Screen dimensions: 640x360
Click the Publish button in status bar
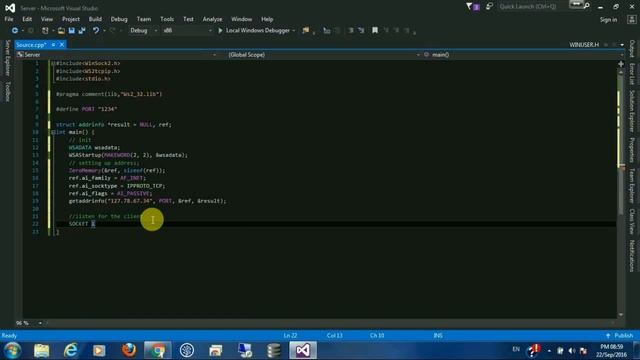tap(620, 336)
